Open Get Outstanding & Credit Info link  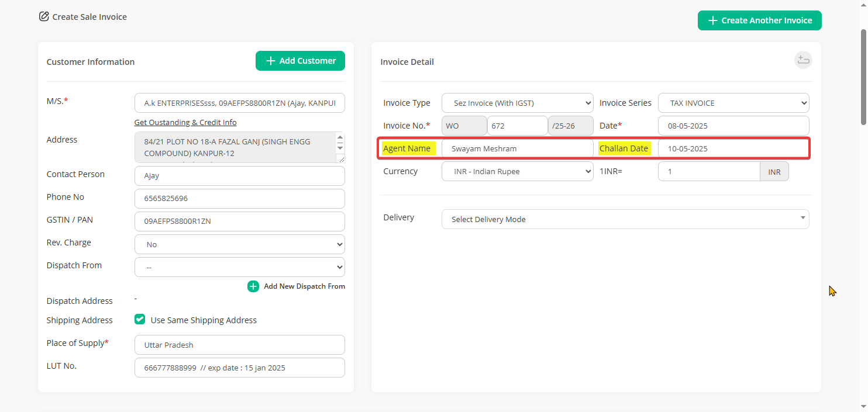point(185,123)
